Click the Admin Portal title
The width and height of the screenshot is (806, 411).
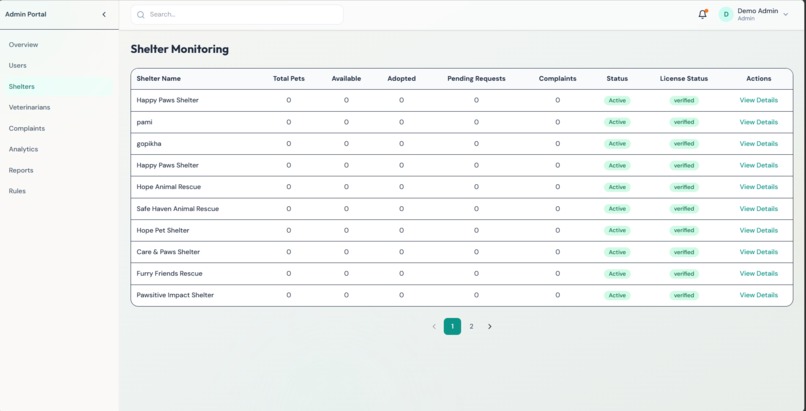coord(26,14)
